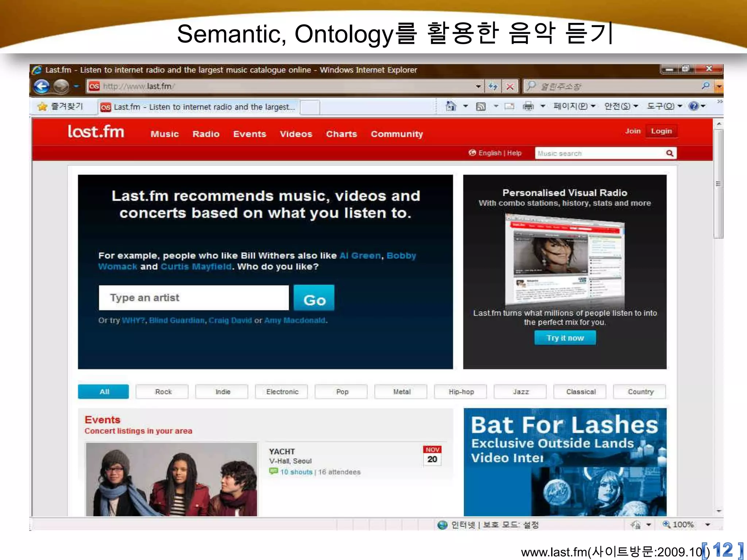
Task: Click the Read mail icon
Action: click(509, 106)
